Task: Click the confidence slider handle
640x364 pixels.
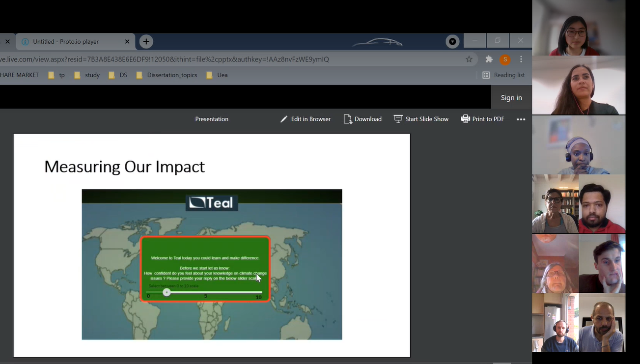Action: pyautogui.click(x=167, y=292)
